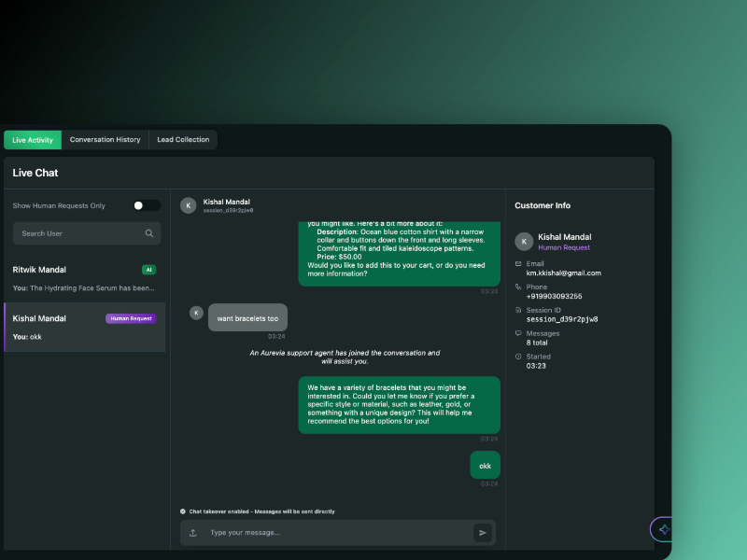Enable Show Human Requests Only toggle
The width and height of the screenshot is (747, 560).
(x=147, y=205)
